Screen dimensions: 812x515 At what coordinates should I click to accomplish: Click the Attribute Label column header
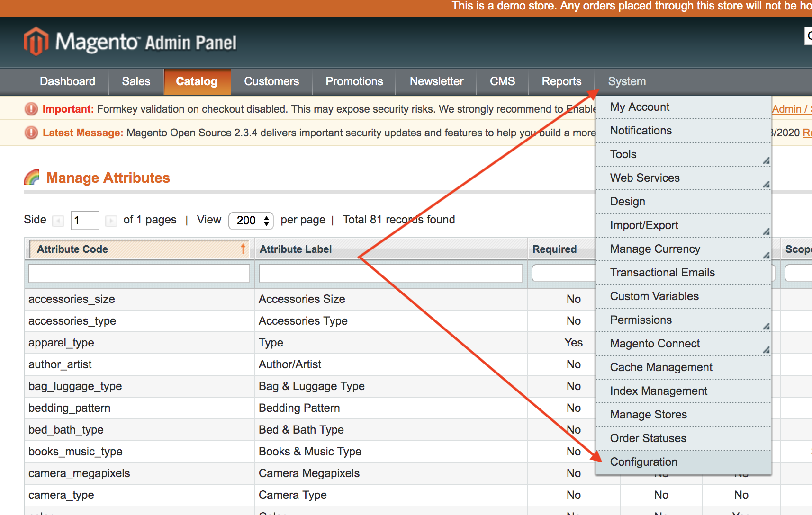pos(296,249)
